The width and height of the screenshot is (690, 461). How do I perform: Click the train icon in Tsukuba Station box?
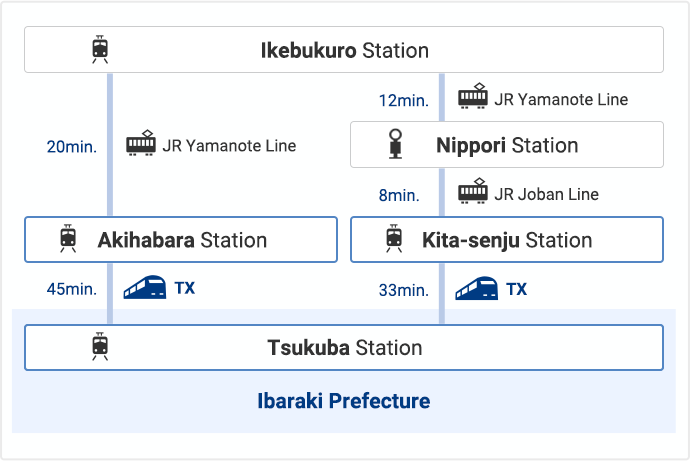(100, 346)
